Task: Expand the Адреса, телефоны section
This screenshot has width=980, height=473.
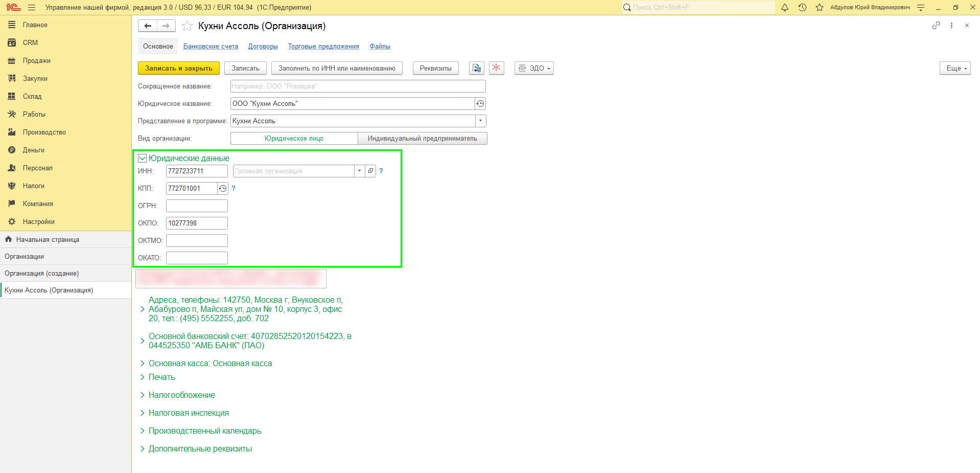Action: [143, 309]
